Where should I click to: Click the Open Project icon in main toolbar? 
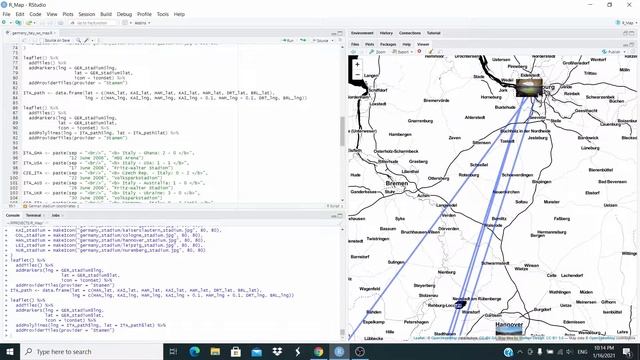pos(18,23)
